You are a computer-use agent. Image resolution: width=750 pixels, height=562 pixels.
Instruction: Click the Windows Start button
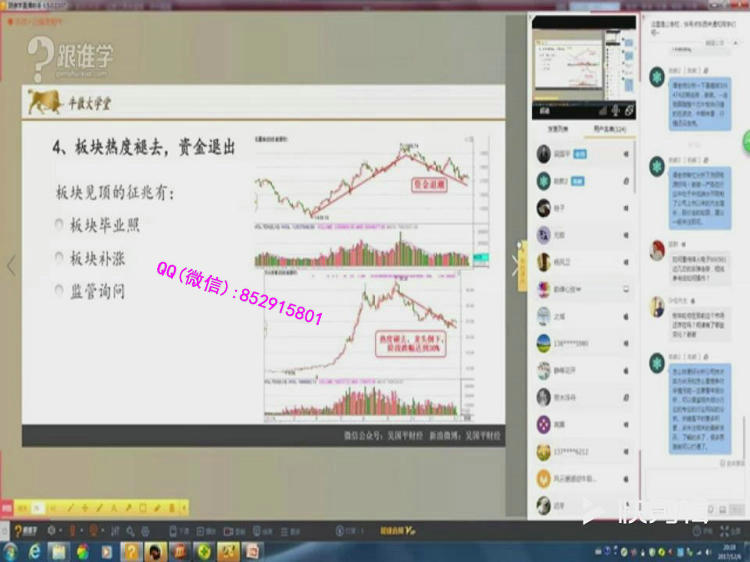11,551
